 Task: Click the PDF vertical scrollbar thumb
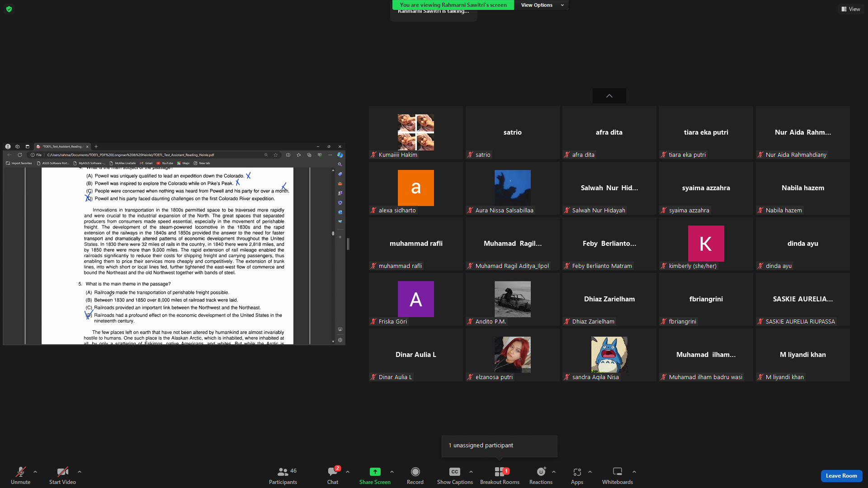(x=333, y=234)
